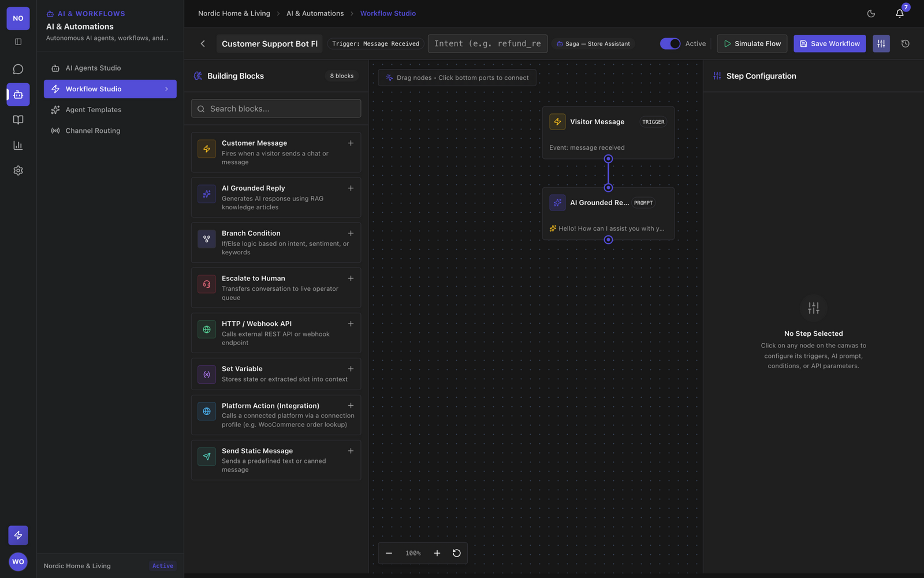Add the HTTP / Webhook API block with plus

[x=351, y=324]
